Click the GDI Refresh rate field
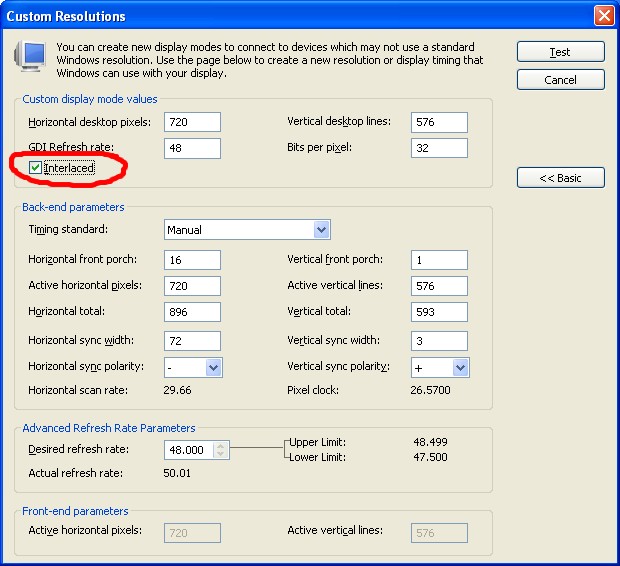 192,148
